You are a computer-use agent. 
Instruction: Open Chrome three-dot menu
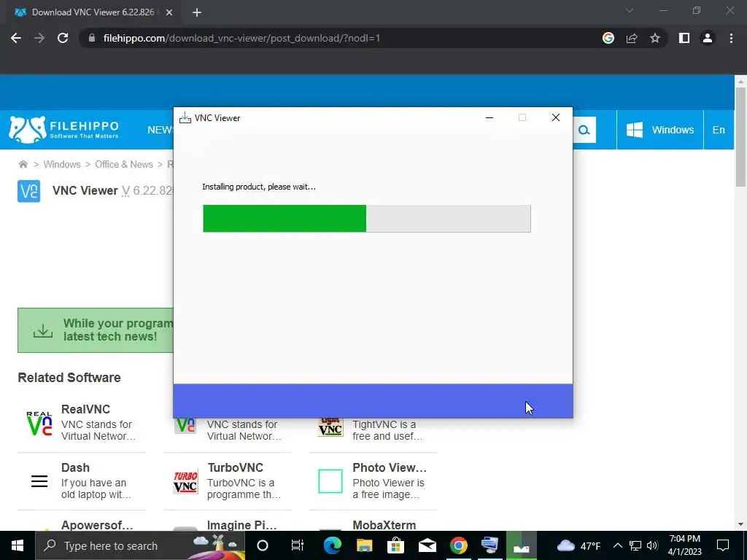pyautogui.click(x=731, y=38)
